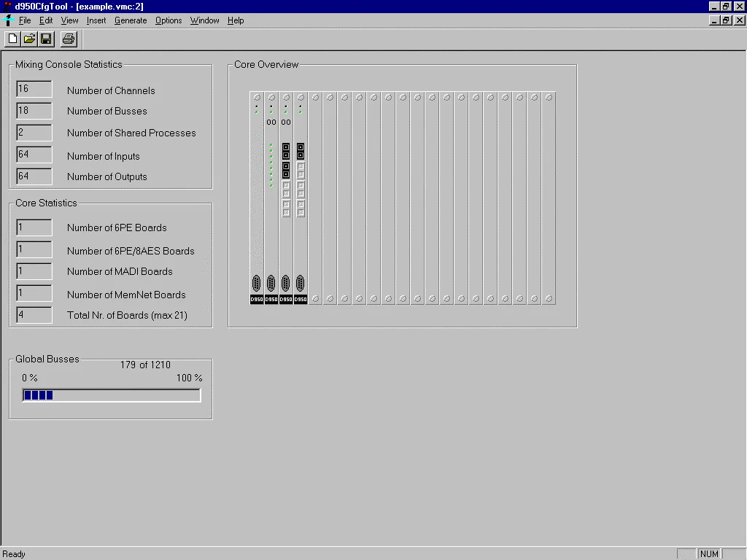747x560 pixels.
Task: Click the application icon in menu bar
Action: pos(7,20)
